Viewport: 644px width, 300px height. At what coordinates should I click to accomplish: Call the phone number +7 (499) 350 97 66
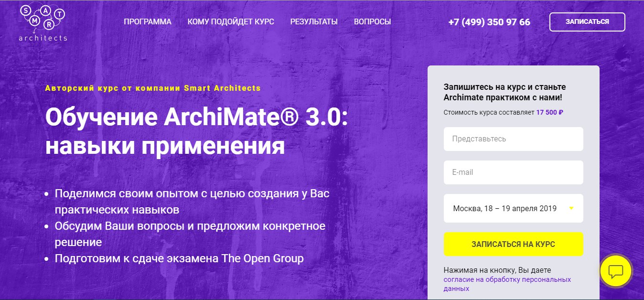tap(489, 22)
